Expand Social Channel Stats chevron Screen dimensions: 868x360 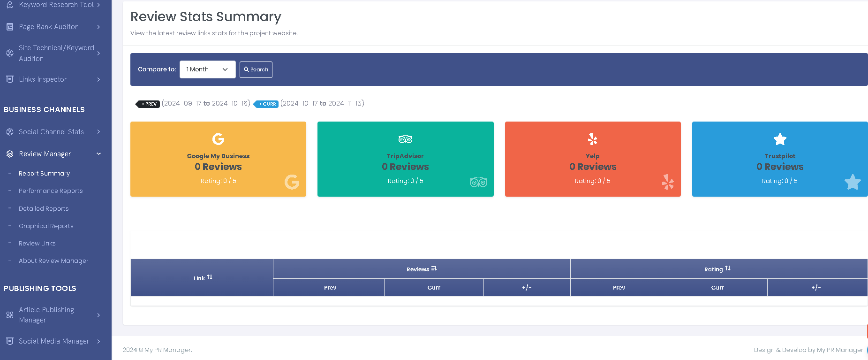pyautogui.click(x=98, y=132)
